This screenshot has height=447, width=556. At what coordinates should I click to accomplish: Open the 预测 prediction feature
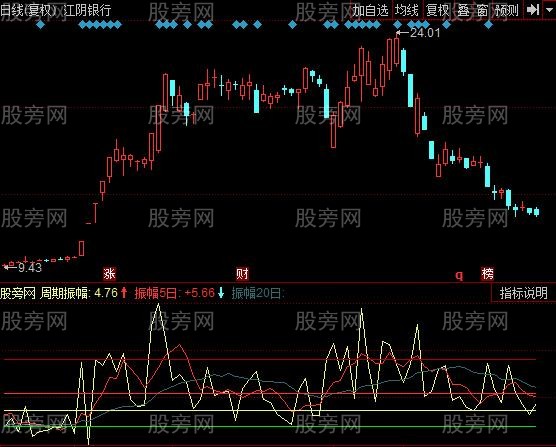pos(506,10)
